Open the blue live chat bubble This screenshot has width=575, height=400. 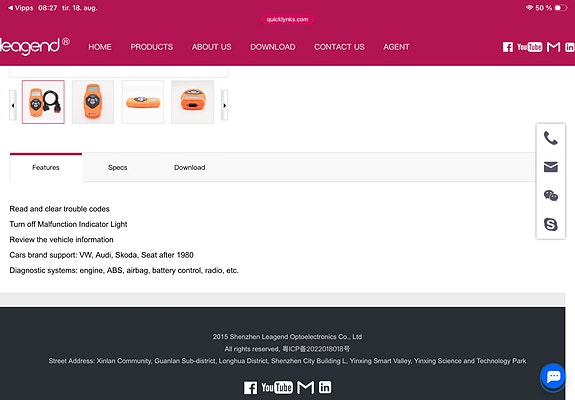553,376
